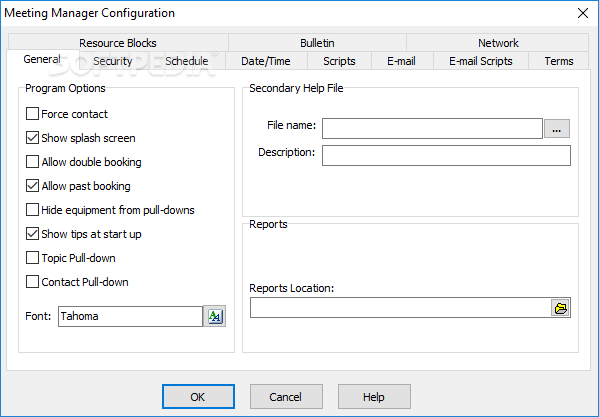Screen dimensions: 599x417
Task: Enable the Force contact checkbox
Action: pyautogui.click(x=32, y=114)
